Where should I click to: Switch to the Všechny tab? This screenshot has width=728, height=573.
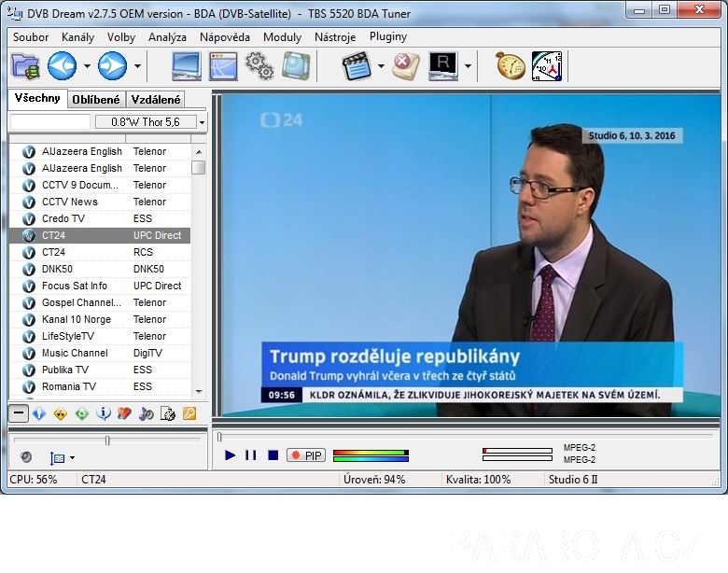point(37,98)
